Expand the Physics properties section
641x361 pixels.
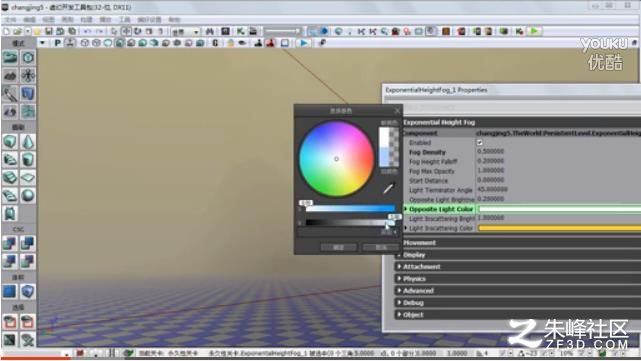(x=414, y=279)
